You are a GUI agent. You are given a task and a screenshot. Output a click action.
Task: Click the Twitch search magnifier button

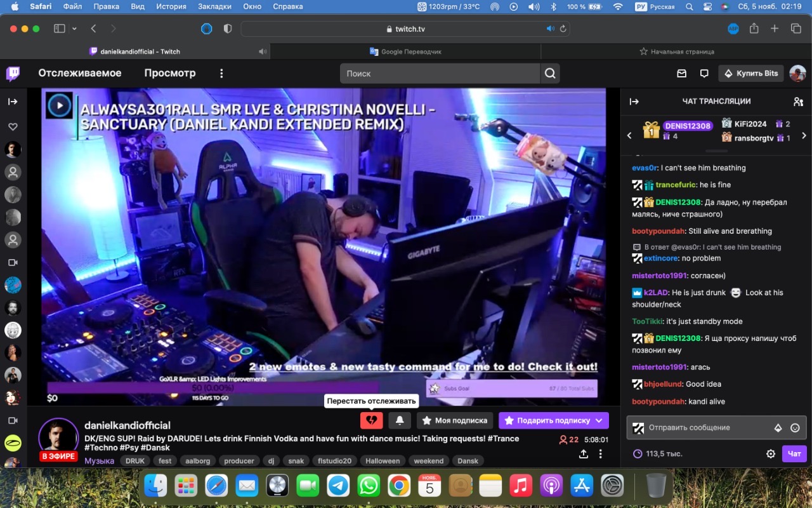coord(550,74)
